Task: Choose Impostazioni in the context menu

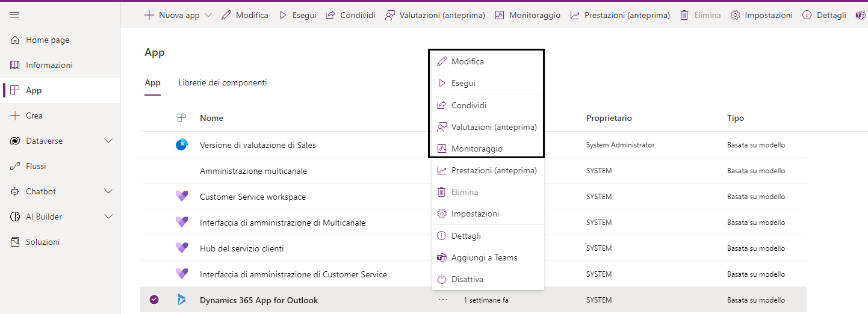Action: 488,214
